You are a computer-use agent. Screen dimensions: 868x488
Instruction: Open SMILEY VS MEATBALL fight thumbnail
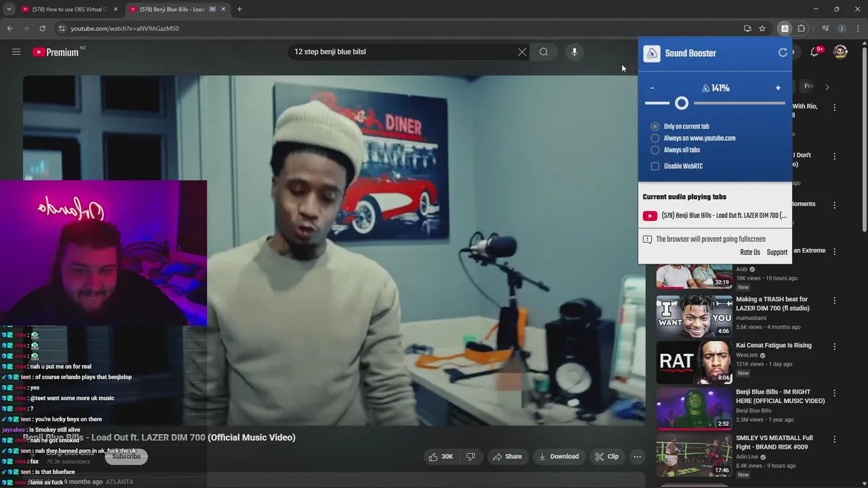coord(694,455)
